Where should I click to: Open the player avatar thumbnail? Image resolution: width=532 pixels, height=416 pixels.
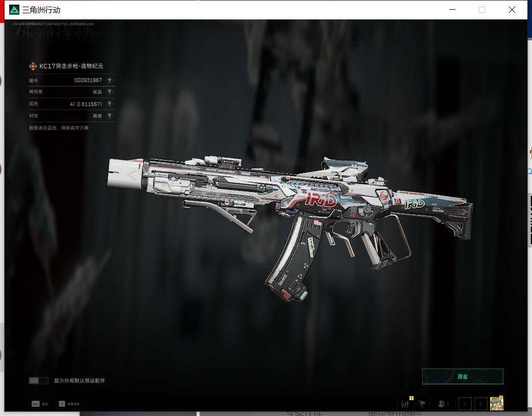point(497,403)
